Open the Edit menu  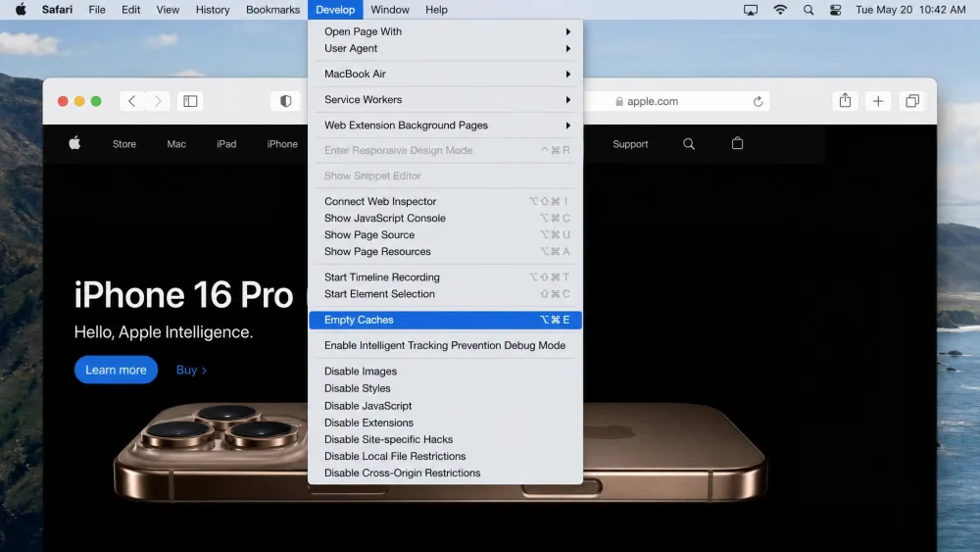130,10
